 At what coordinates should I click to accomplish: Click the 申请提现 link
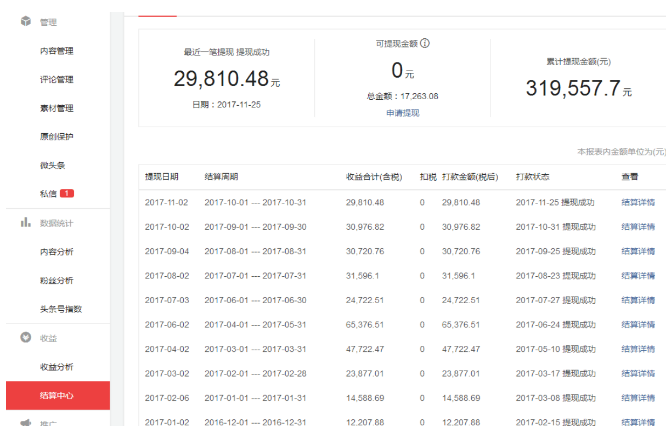[403, 113]
